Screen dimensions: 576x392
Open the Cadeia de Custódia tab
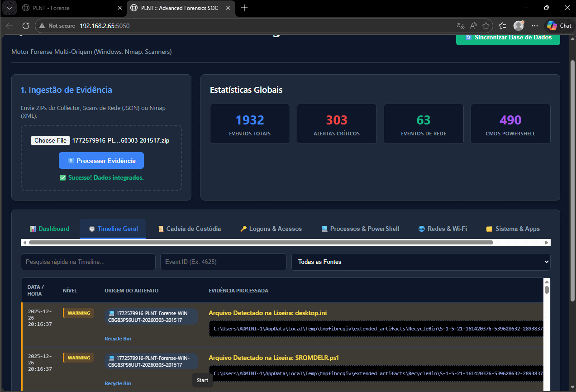pyautogui.click(x=189, y=229)
